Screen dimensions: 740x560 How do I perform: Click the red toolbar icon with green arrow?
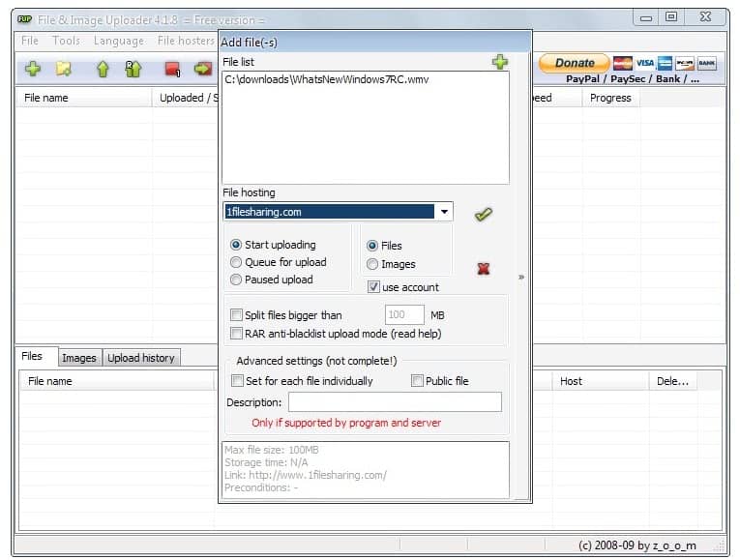(x=203, y=69)
